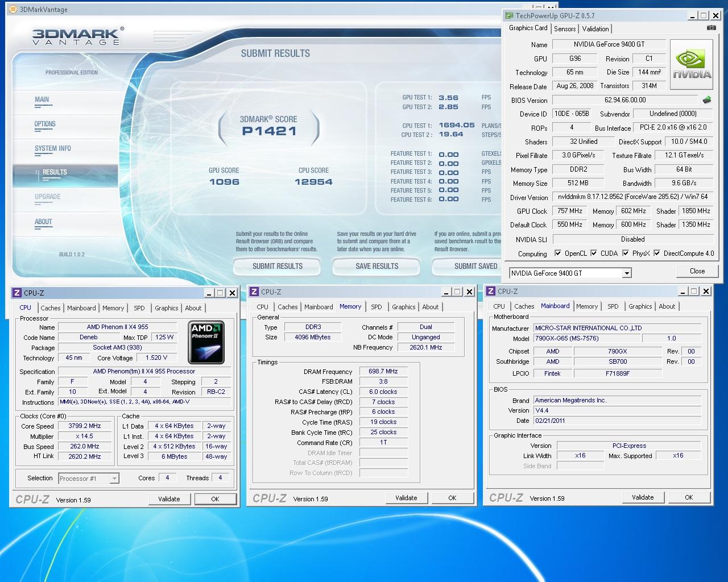
Task: Click the Driver Version field in GPU-Z
Action: click(632, 197)
